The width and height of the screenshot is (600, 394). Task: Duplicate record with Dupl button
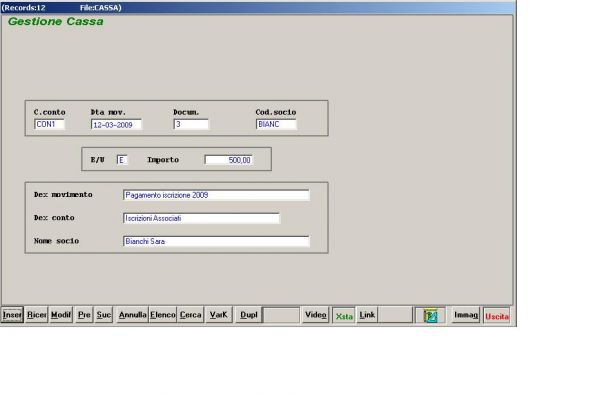tap(248, 315)
